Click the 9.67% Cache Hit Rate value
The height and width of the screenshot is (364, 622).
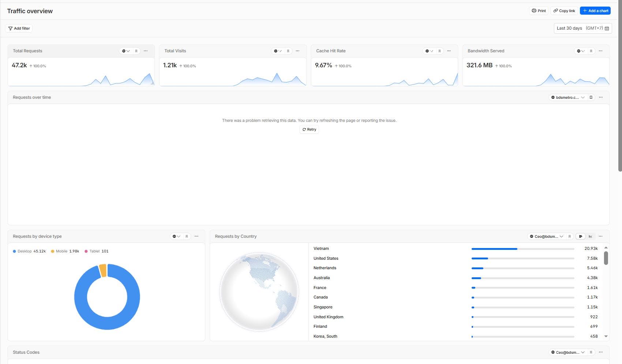[323, 65]
